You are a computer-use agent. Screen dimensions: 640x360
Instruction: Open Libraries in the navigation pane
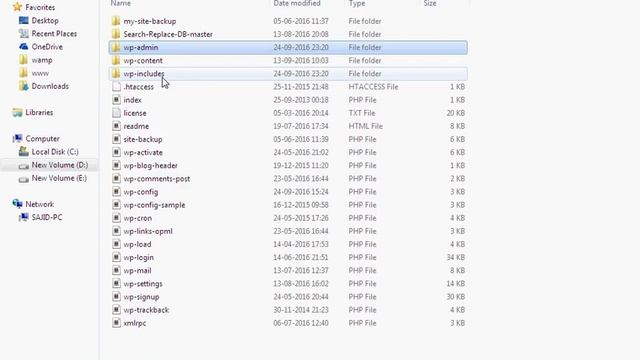coord(39,112)
